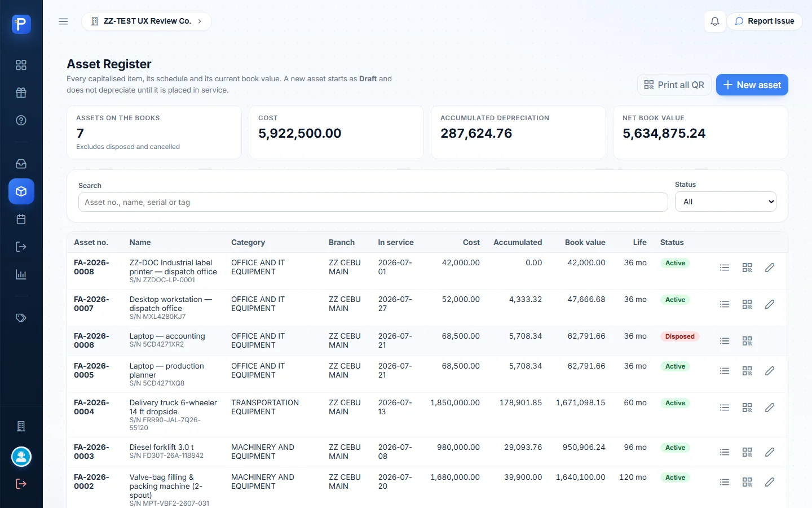812x508 pixels.
Task: Open the dashboard grid icon in sidebar
Action: (x=21, y=65)
